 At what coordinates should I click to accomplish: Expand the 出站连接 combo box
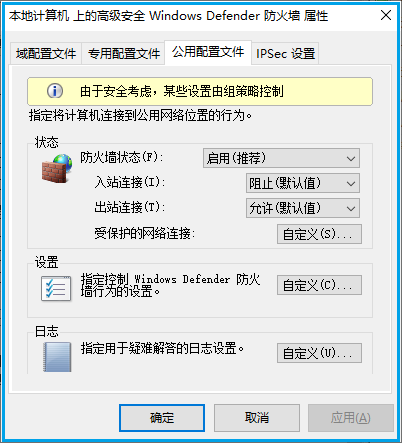tap(303, 208)
